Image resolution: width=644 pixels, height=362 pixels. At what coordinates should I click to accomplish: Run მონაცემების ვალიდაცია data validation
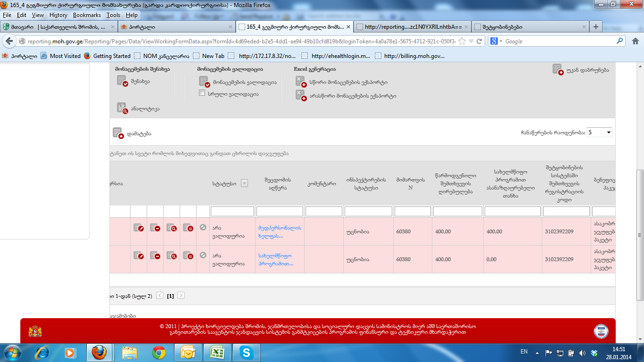[205, 82]
